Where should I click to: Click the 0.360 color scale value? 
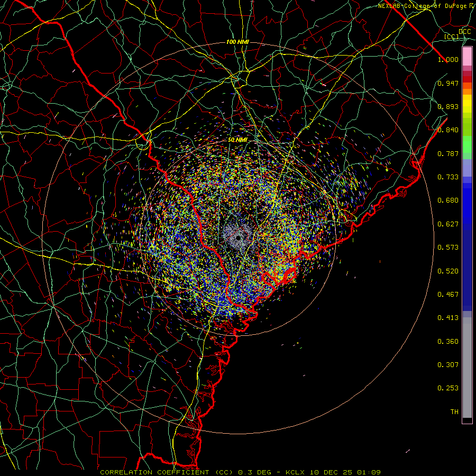pyautogui.click(x=448, y=342)
